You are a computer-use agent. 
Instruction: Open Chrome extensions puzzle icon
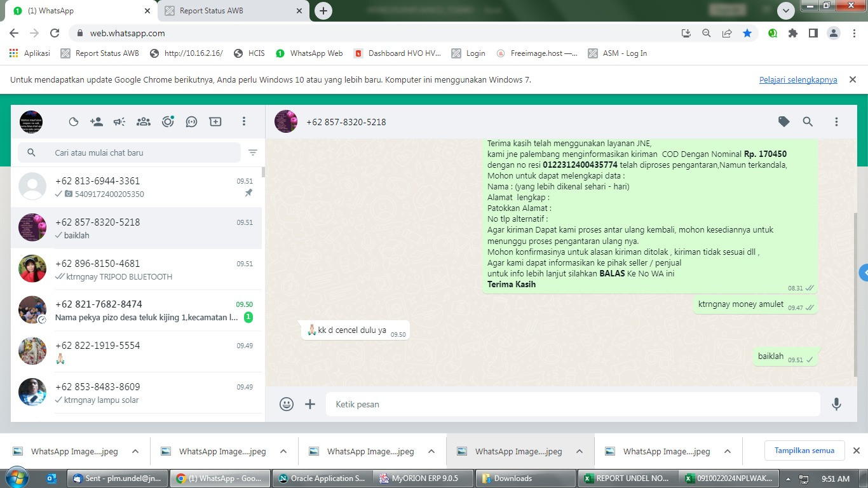(x=792, y=33)
